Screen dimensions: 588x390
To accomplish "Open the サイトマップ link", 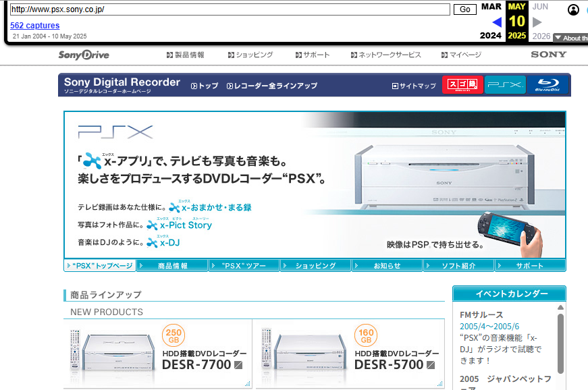I will (414, 86).
